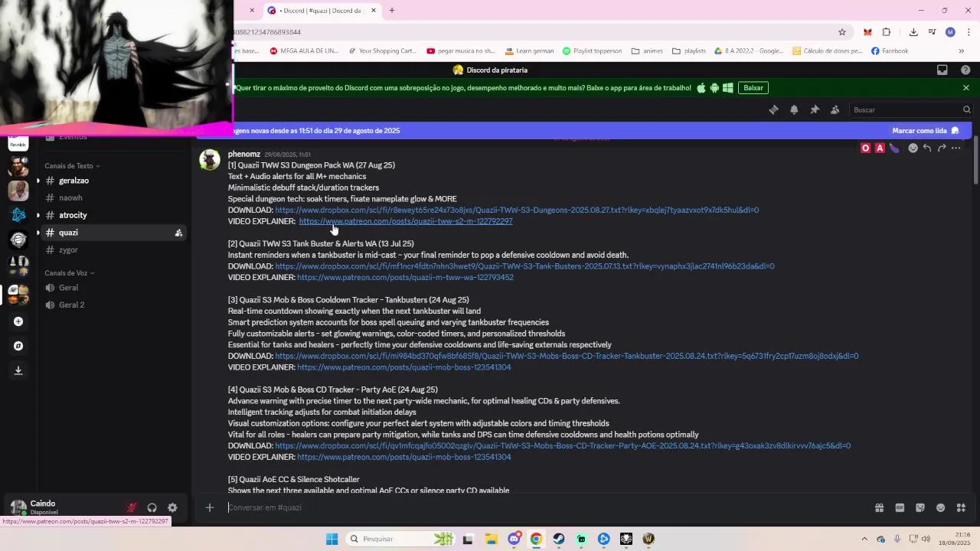Open attachment plus button in message bar

pyautogui.click(x=209, y=507)
